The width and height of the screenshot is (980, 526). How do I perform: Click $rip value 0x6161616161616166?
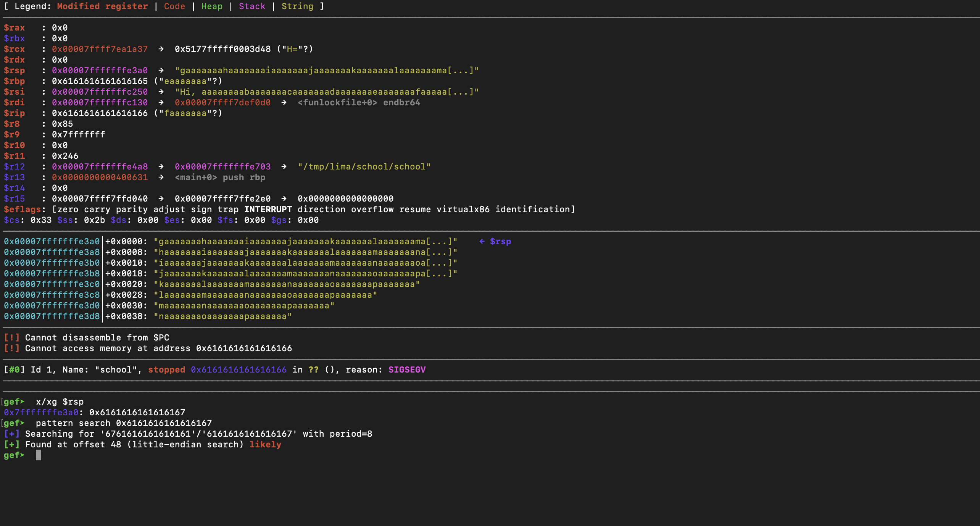[x=100, y=113]
